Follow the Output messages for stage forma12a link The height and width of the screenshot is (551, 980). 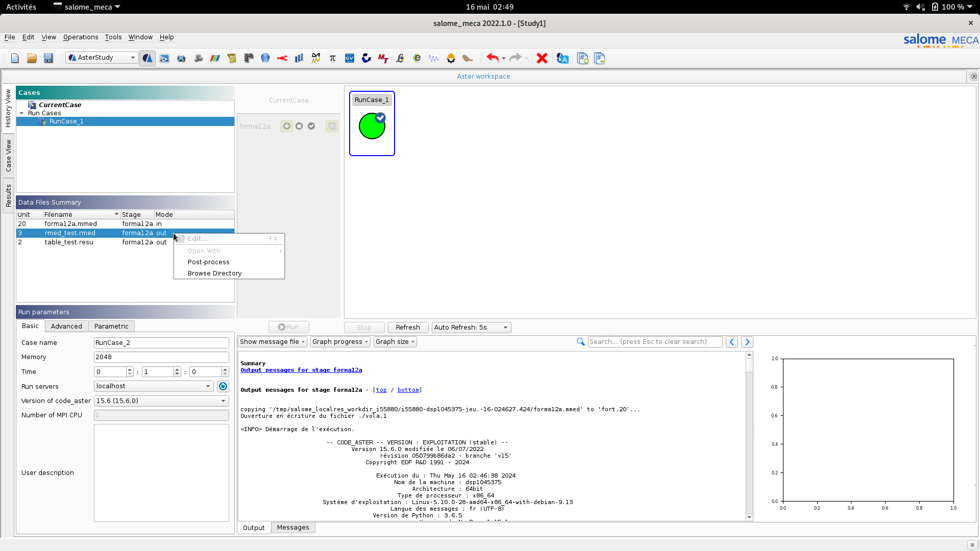click(x=301, y=370)
